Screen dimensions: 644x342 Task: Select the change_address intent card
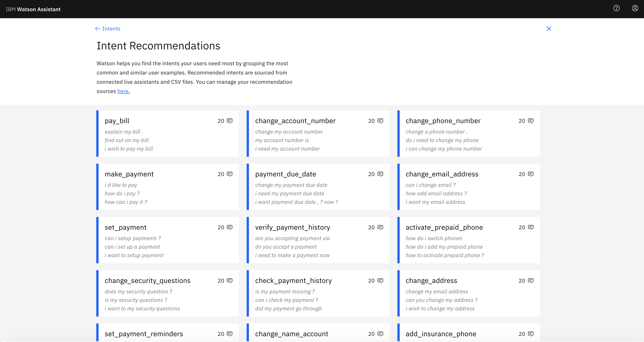click(x=469, y=293)
